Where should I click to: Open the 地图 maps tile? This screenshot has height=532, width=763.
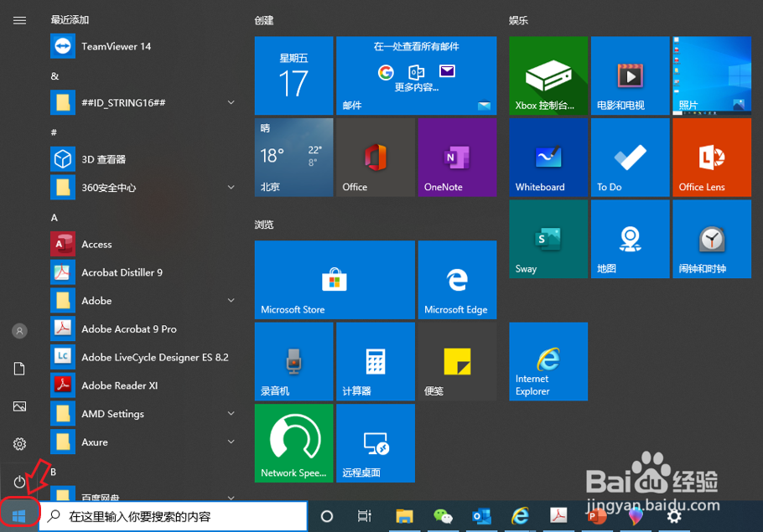pyautogui.click(x=631, y=239)
